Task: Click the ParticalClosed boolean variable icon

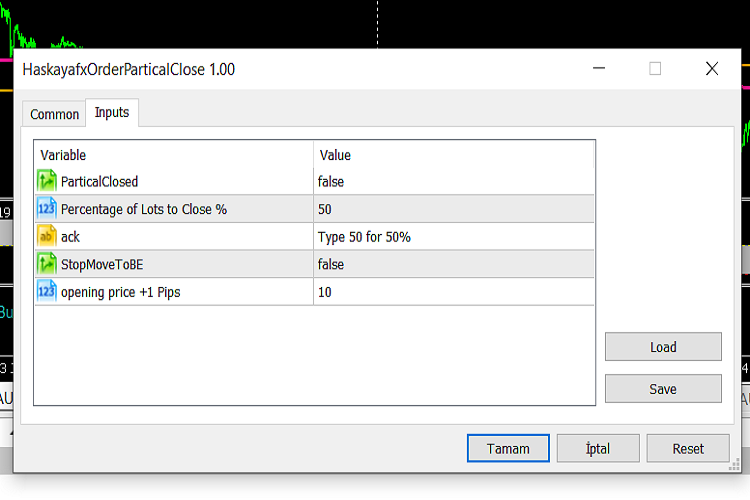Action: pos(46,181)
